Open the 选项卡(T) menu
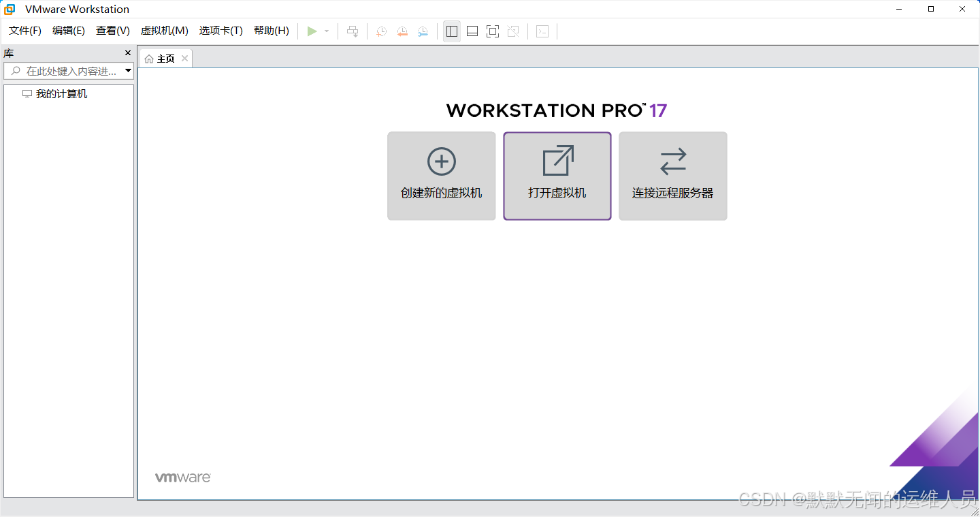 [220, 31]
